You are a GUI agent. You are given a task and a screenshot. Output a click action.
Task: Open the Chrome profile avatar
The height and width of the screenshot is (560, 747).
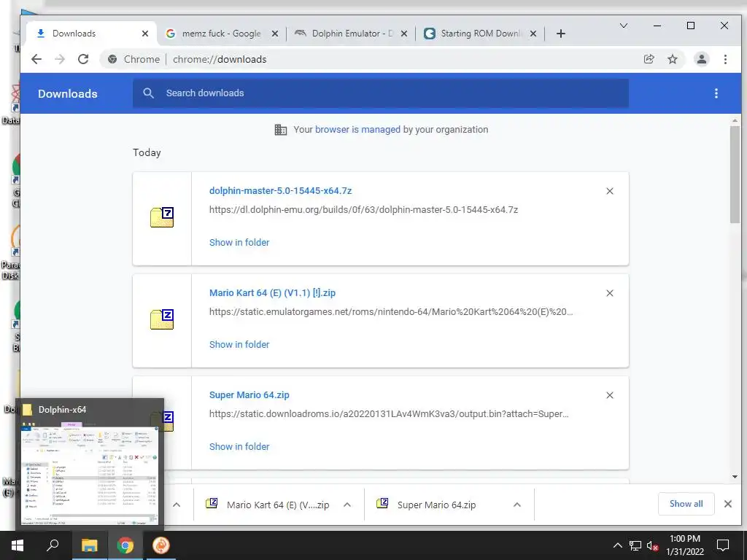coord(701,59)
